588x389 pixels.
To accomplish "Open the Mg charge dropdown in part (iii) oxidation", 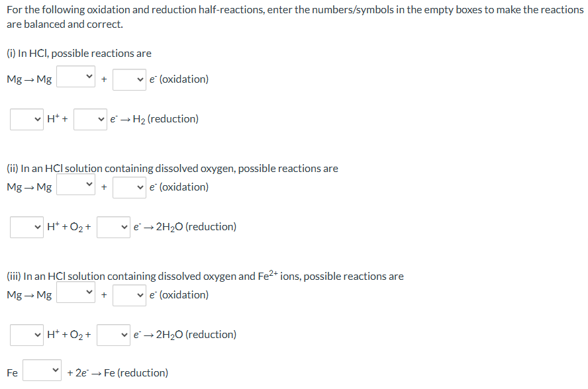I will click(75, 292).
